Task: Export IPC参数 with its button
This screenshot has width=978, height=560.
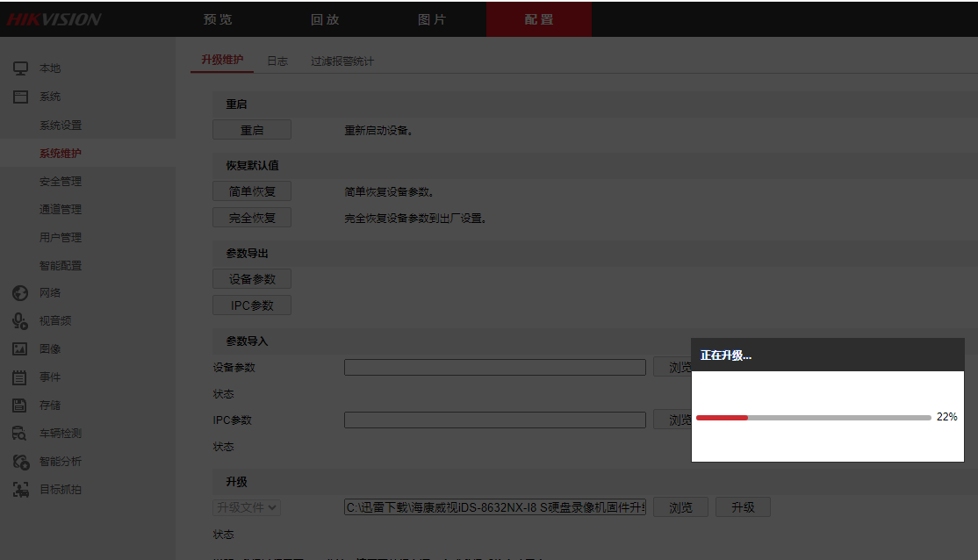Action: 252,305
